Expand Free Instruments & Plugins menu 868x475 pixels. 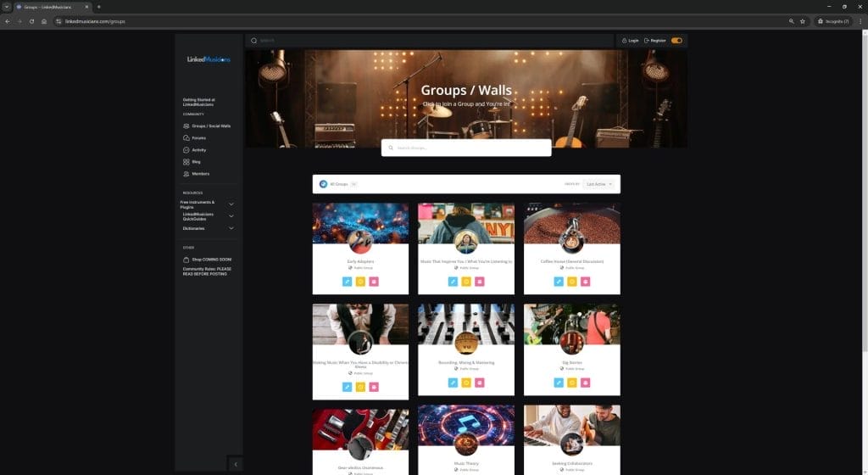point(231,204)
